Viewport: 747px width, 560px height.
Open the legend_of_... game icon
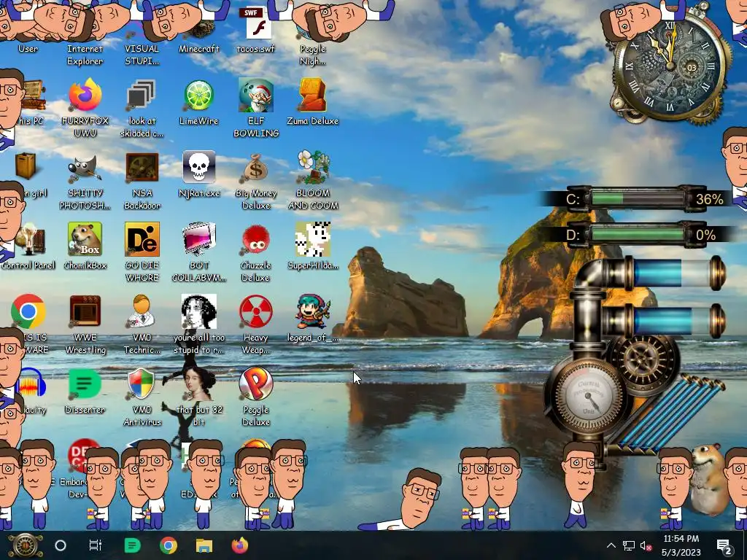point(312,311)
